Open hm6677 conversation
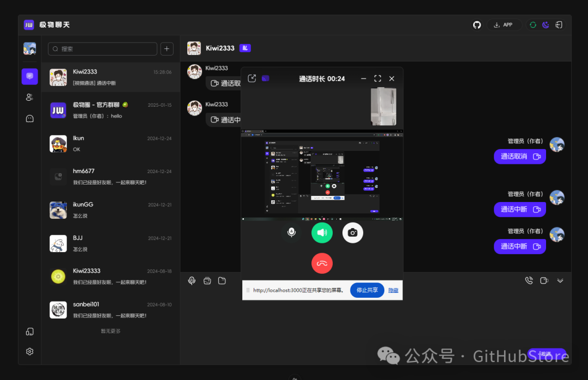Viewport: 588px width, 380px height. [x=111, y=177]
